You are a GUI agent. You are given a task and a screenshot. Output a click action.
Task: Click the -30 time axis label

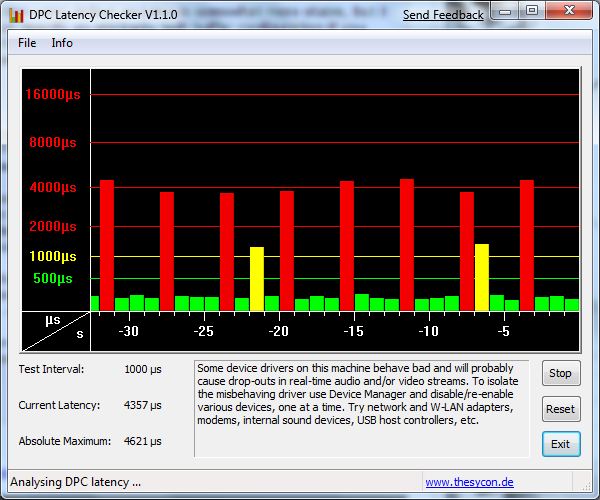pos(128,331)
